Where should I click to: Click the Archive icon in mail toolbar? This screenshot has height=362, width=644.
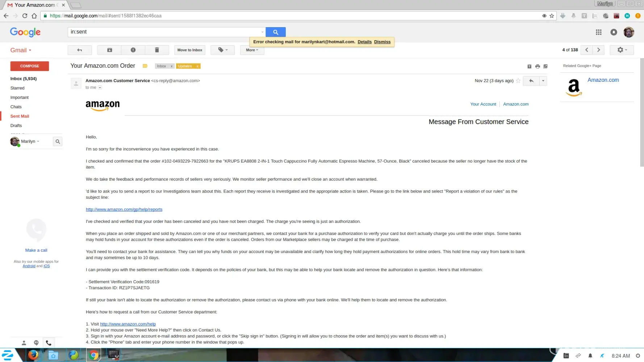(109, 50)
